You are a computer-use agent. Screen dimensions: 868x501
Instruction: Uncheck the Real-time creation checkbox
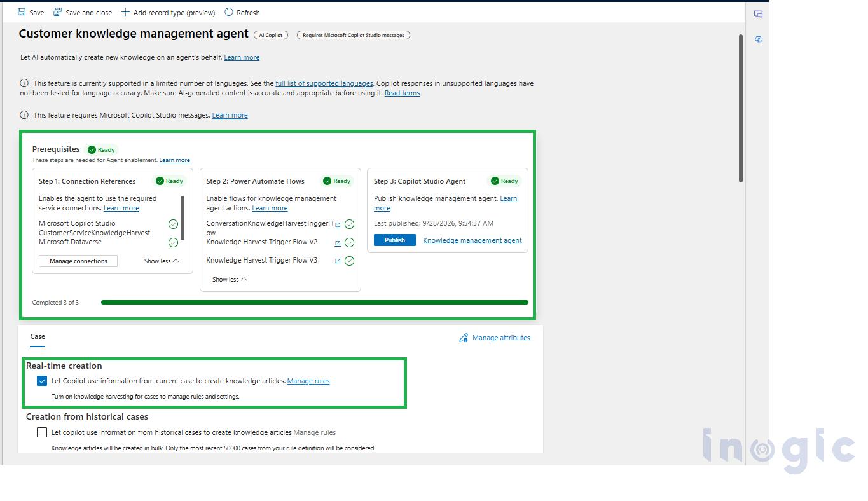click(42, 381)
